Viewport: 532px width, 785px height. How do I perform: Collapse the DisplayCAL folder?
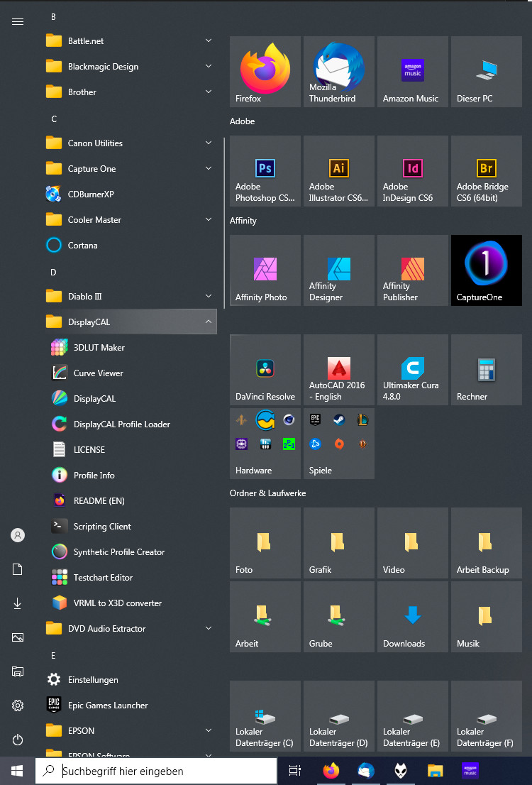tap(131, 322)
